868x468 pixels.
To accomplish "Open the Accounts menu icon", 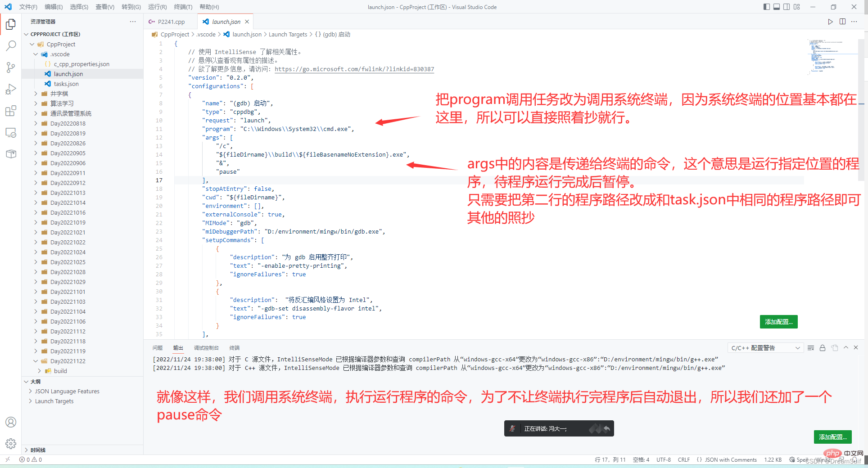I will click(x=11, y=422).
